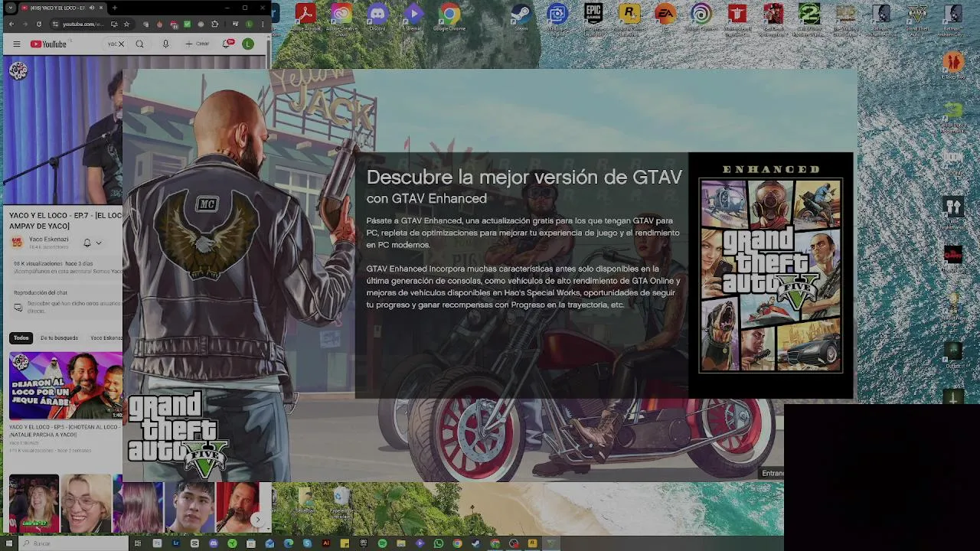The height and width of the screenshot is (551, 980).
Task: Launch Steam from the desktop
Action: 521,17
